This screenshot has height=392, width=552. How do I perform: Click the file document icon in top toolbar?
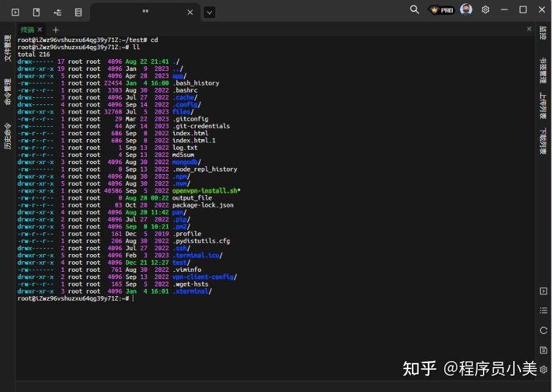[36, 12]
